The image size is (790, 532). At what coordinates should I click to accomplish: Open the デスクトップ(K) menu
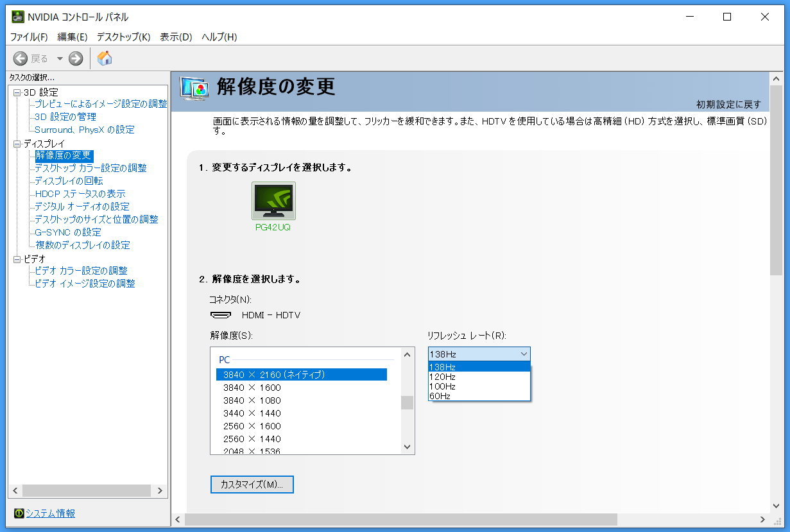123,37
